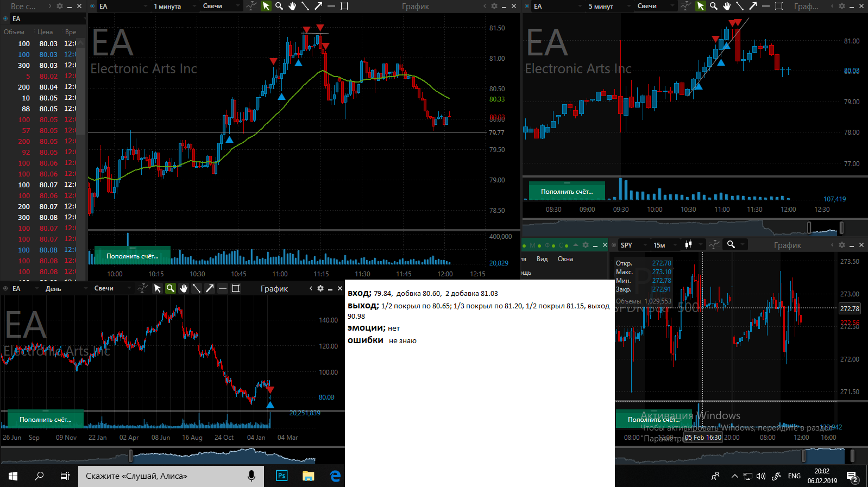Toggle link circle next to SPY symbol
Image resolution: width=868 pixels, height=487 pixels.
614,245
